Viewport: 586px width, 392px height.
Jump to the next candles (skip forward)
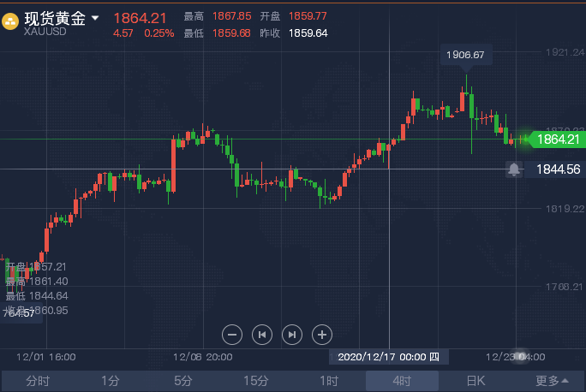click(x=292, y=335)
